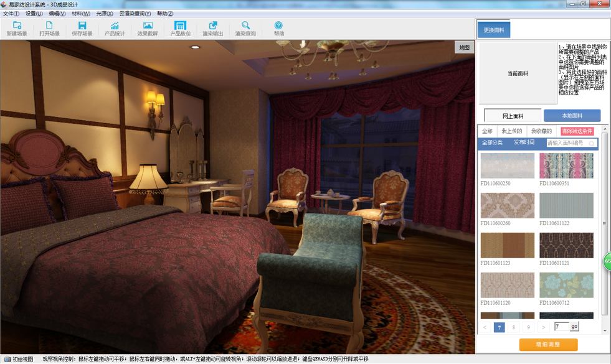Select fabric swatch FD110600250
The image size is (611, 364).
pyautogui.click(x=508, y=166)
